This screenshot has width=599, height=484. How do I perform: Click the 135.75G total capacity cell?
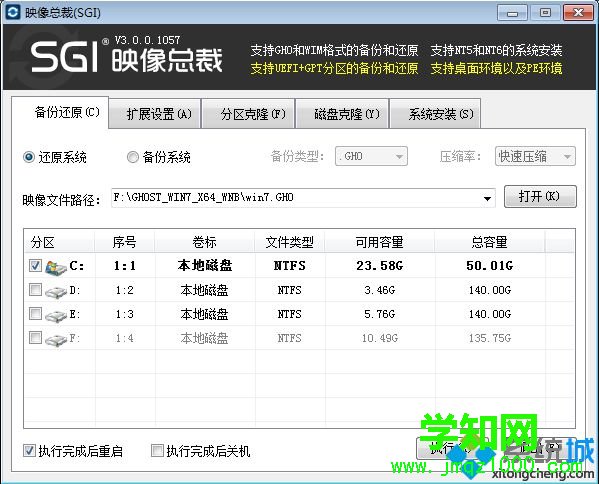point(490,338)
